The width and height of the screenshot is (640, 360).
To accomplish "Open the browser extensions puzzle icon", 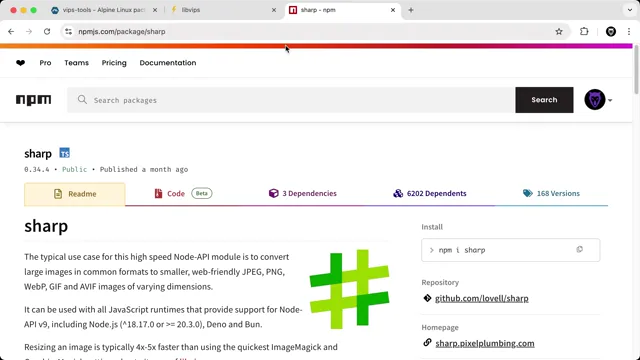I will [584, 31].
